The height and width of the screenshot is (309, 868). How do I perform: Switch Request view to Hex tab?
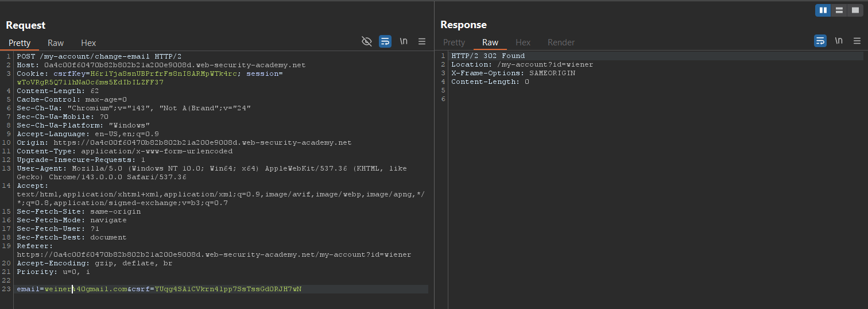(88, 43)
